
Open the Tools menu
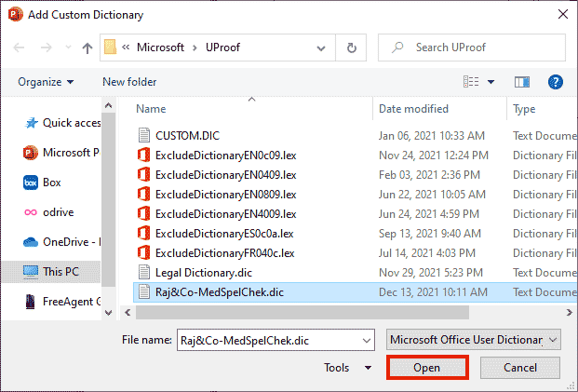point(347,368)
